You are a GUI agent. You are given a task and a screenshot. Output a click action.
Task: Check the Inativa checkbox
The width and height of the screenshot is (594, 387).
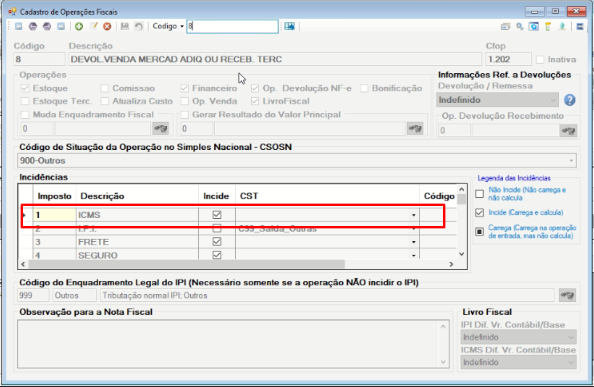540,59
